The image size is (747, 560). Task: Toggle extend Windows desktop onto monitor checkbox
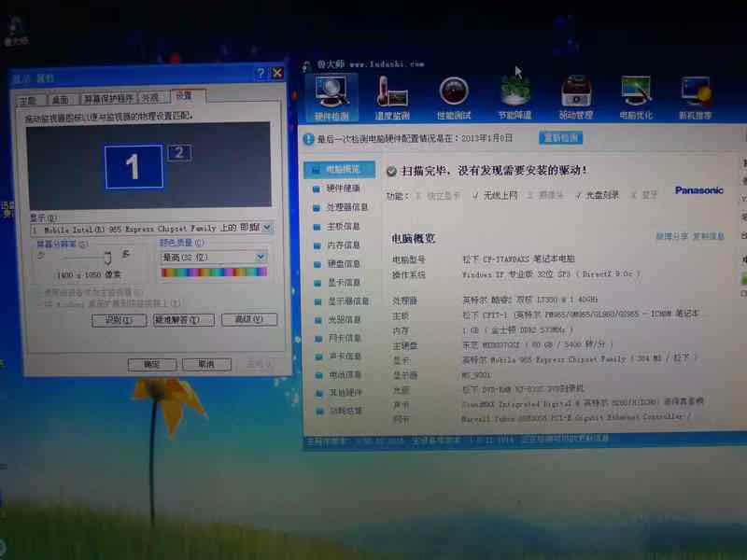[36, 303]
